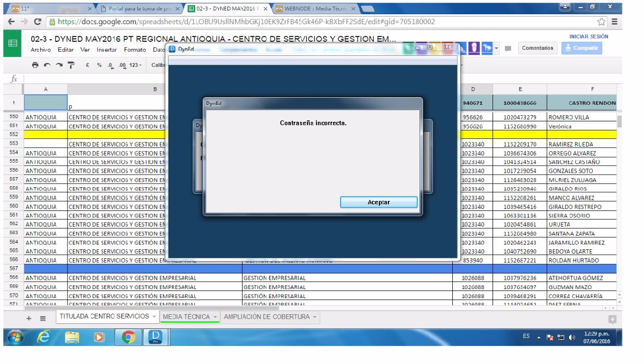Click the Comentarios button
The image size is (644, 364).
pyautogui.click(x=537, y=48)
